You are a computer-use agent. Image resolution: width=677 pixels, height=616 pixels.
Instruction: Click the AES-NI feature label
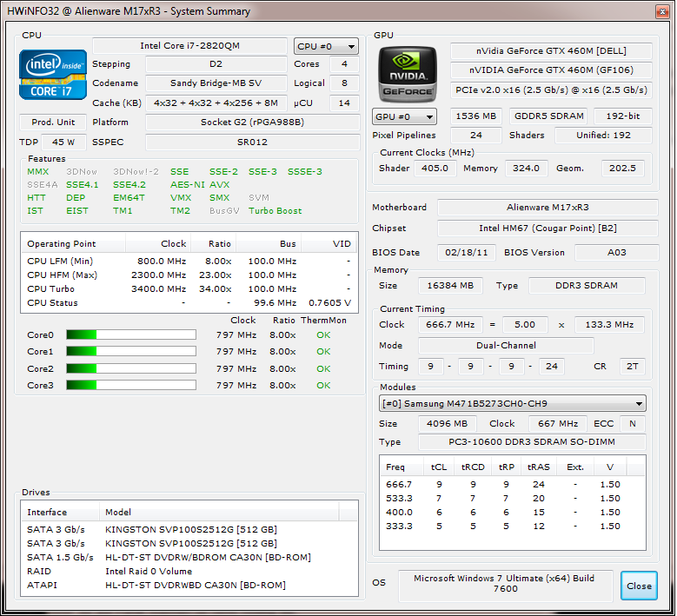pos(188,185)
